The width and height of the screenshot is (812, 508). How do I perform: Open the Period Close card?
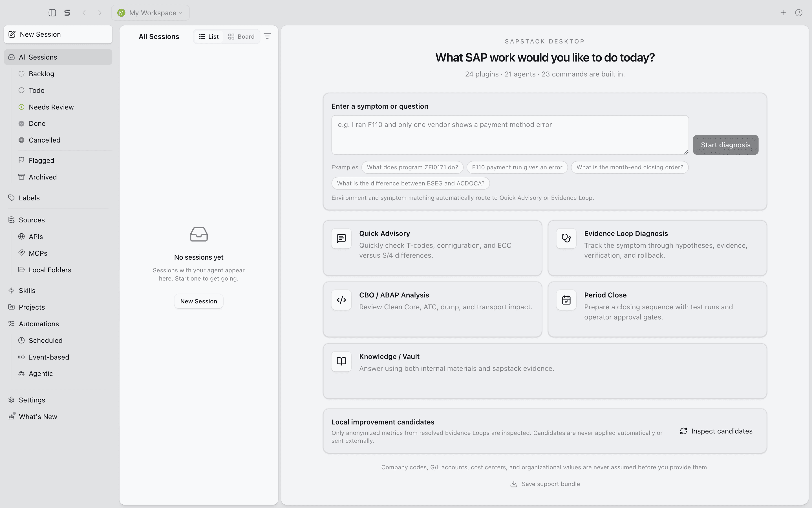click(657, 309)
